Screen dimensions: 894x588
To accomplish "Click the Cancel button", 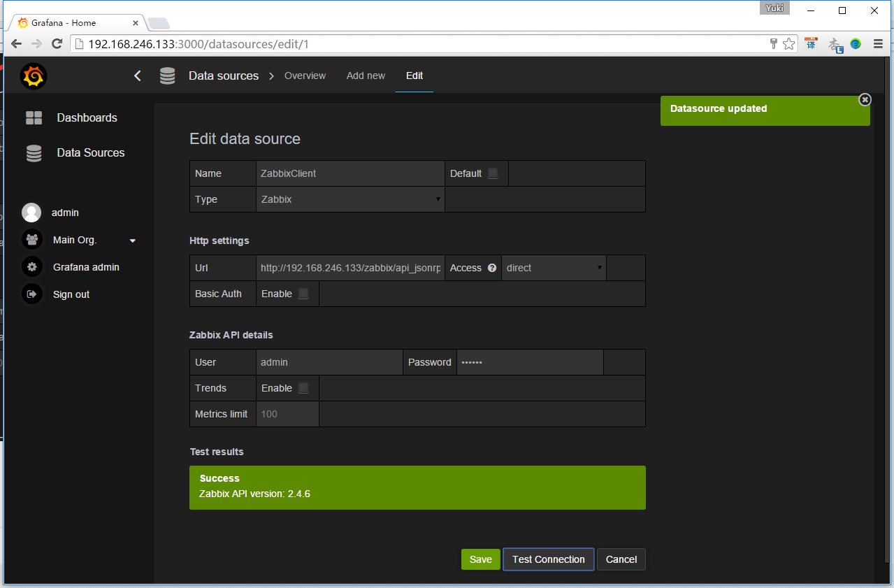I will pos(621,559).
